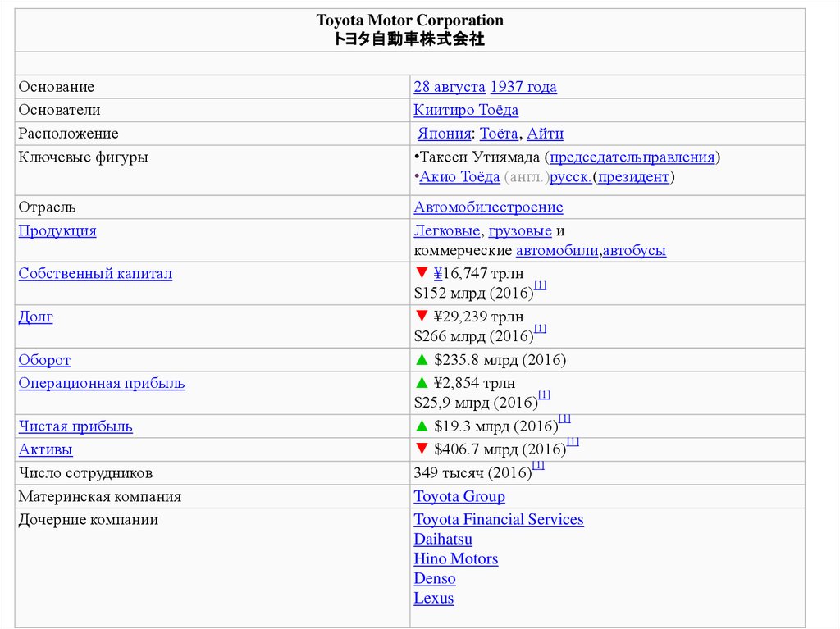Click the red down triangle beside ¥29,239 трлн
The height and width of the screenshot is (629, 840).
click(x=421, y=316)
